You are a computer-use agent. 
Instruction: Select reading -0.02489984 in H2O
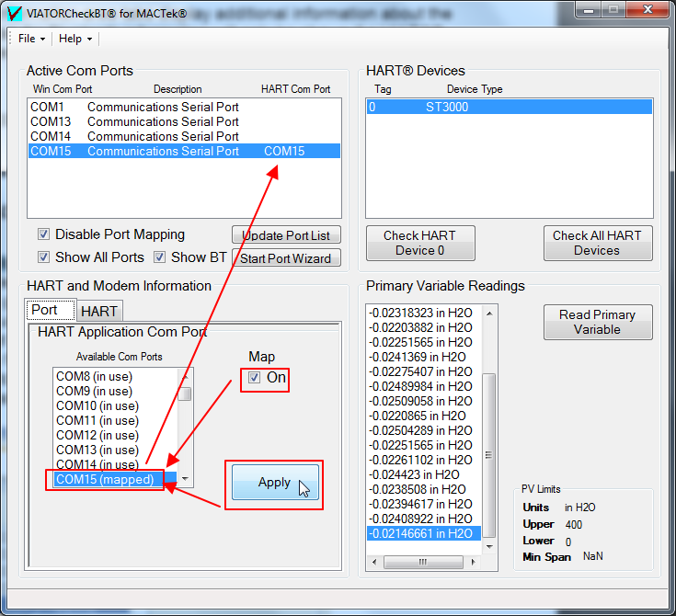click(x=424, y=386)
